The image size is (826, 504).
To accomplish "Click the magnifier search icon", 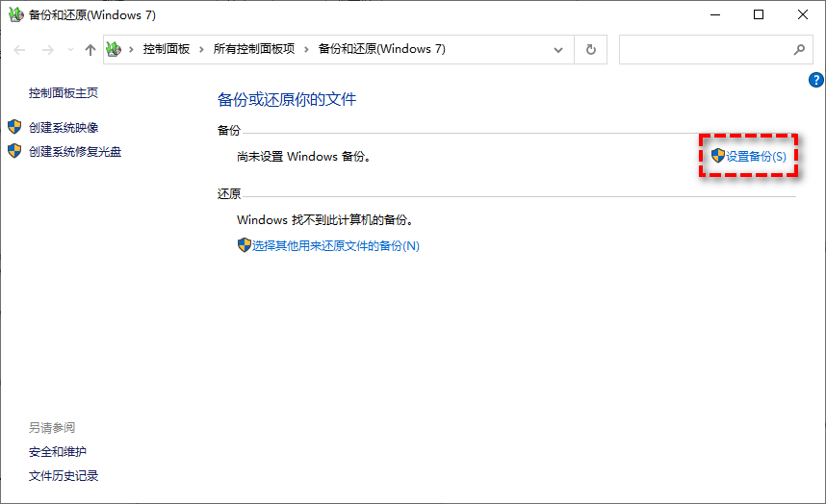I will pos(799,49).
